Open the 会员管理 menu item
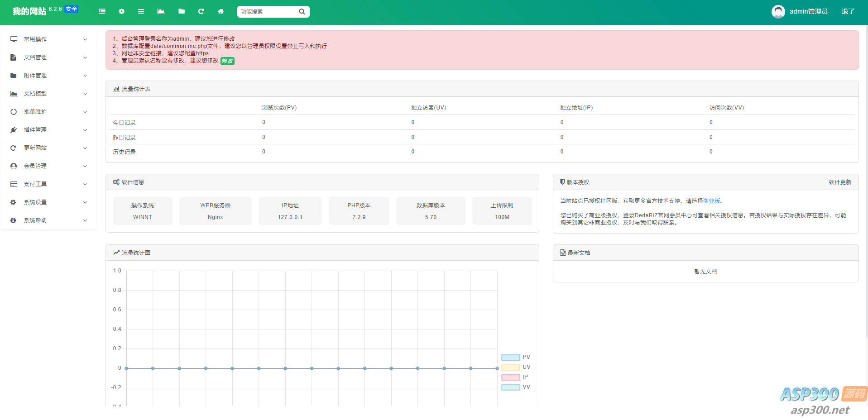868x420 pixels. [x=49, y=166]
